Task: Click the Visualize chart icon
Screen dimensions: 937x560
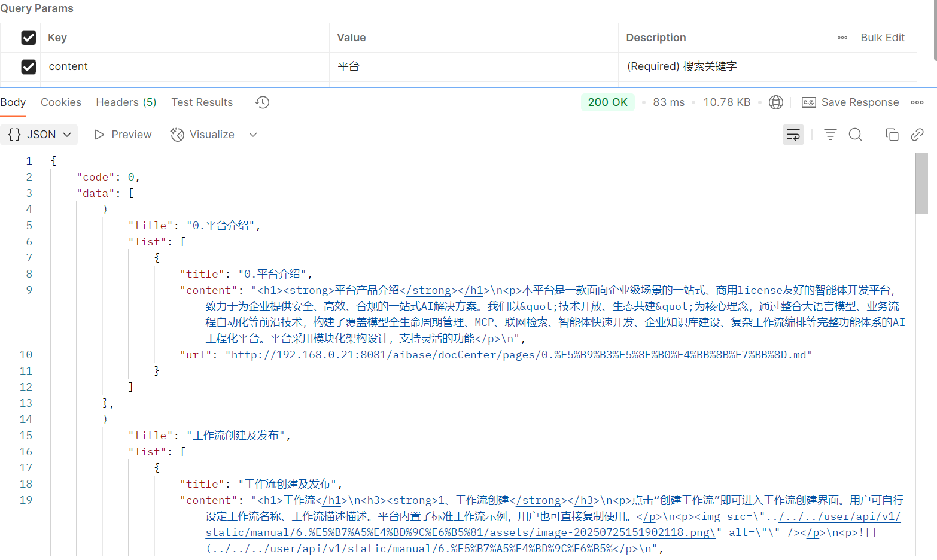Action: (x=177, y=135)
